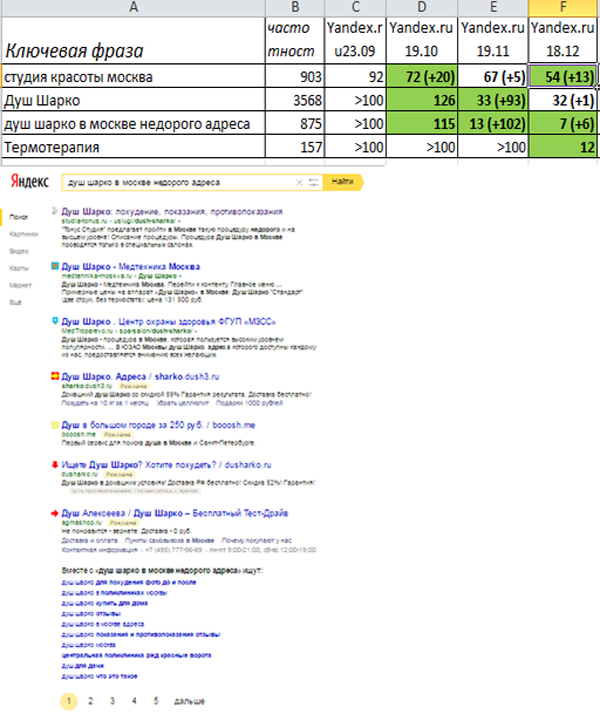This screenshot has width=600, height=721.
Task: Open related search 'душ шарко отзывы'
Action: [x=91, y=613]
